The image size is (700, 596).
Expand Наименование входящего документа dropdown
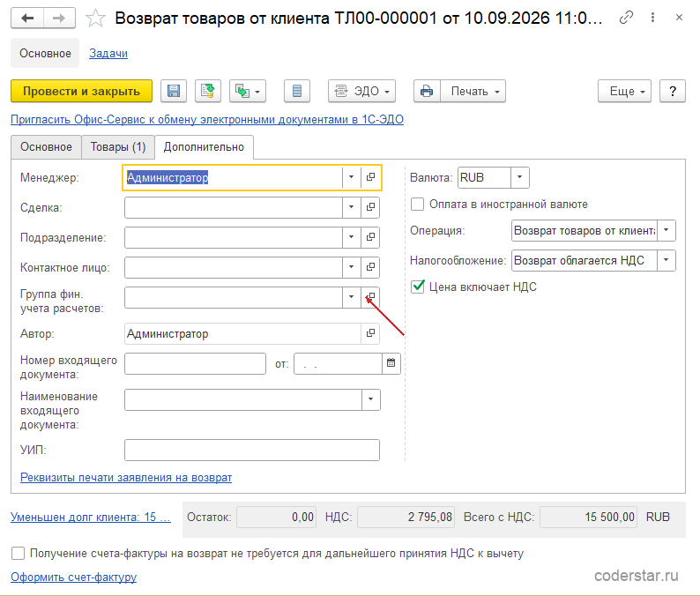coord(370,399)
